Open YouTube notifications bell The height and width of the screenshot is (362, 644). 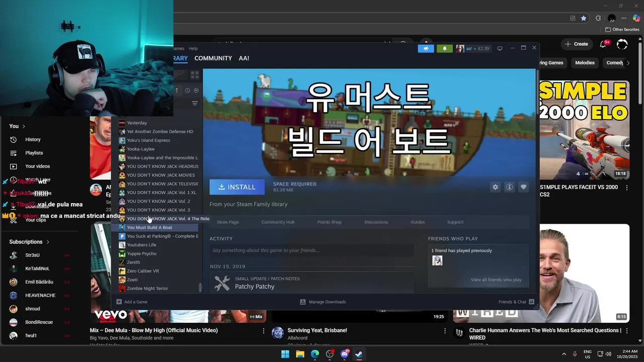tap(603, 44)
